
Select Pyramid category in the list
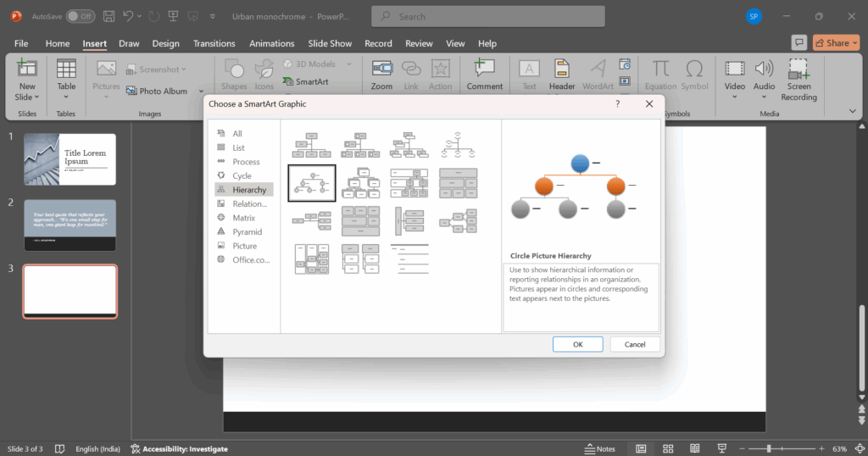coord(247,231)
